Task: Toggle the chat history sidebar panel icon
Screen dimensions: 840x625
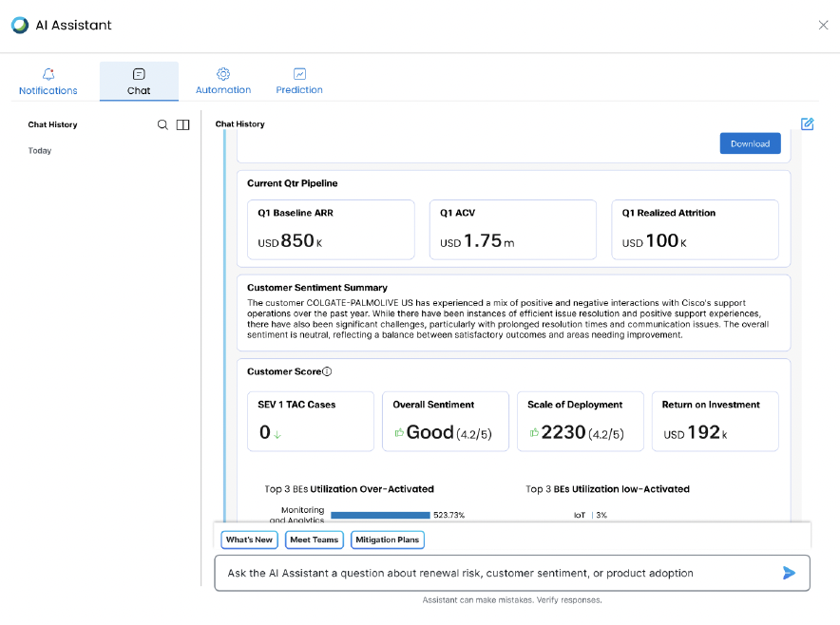Action: (182, 124)
